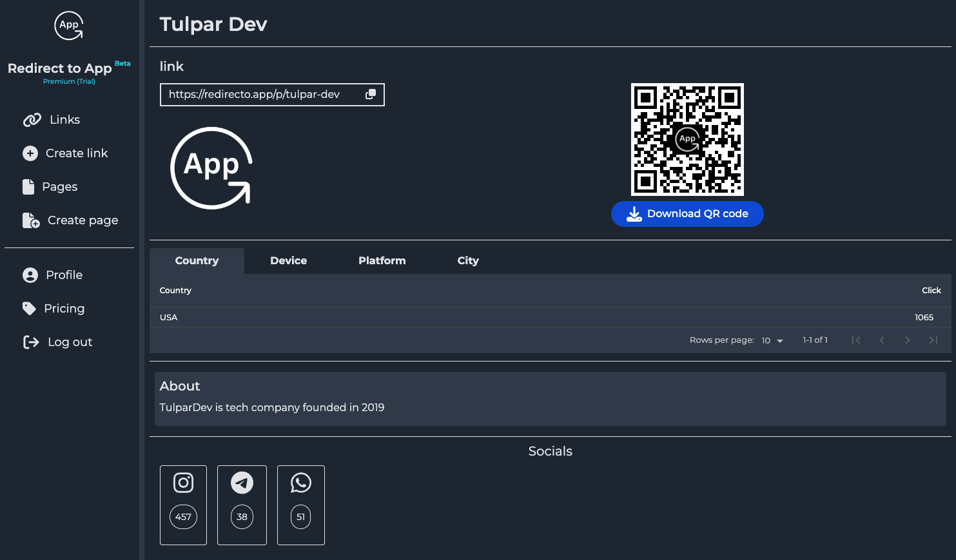Open the Rows per page dropdown

click(x=772, y=340)
